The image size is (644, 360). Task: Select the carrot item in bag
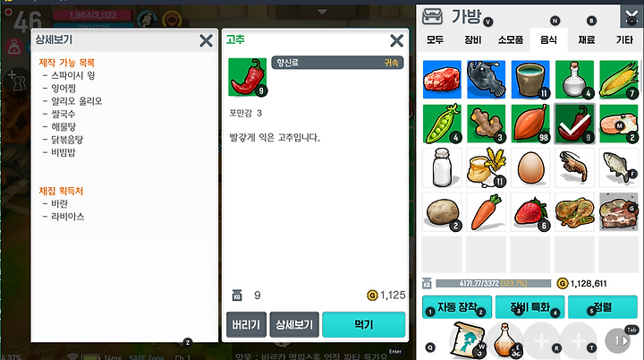[x=487, y=212]
